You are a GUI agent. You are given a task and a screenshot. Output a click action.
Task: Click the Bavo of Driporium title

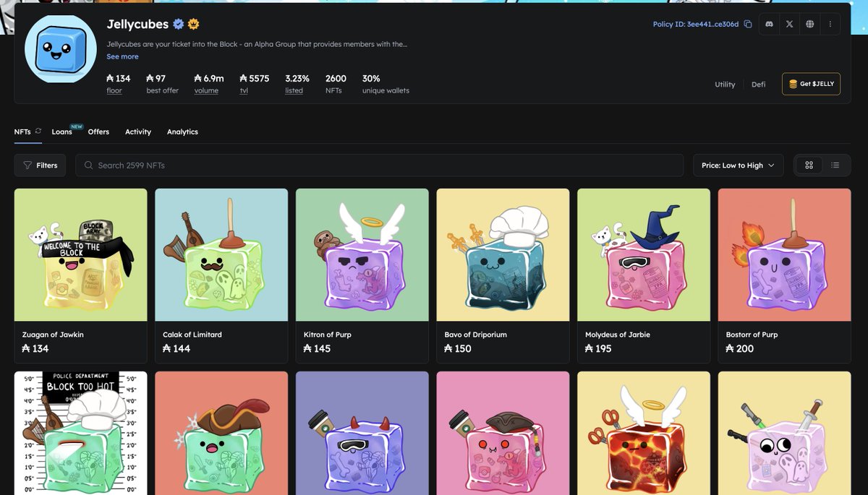click(x=475, y=335)
